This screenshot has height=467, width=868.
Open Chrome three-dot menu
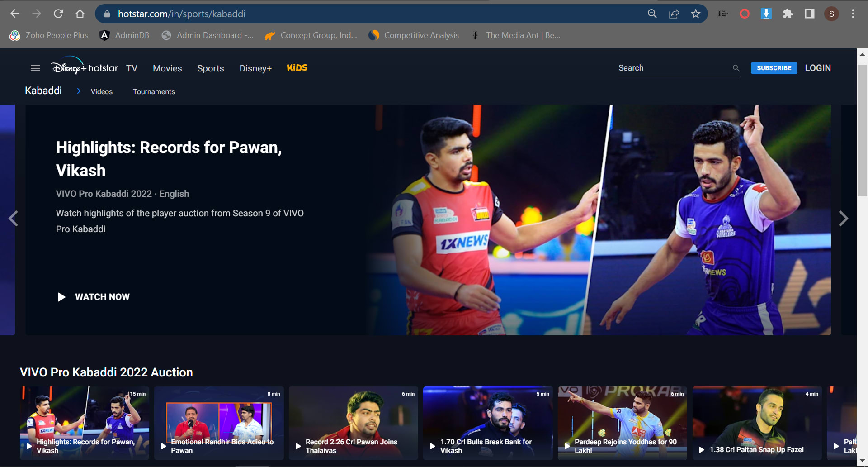click(853, 14)
